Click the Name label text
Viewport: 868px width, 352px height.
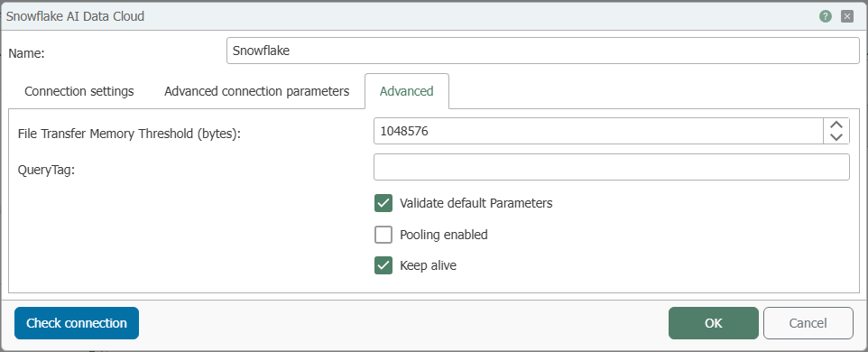(26, 53)
